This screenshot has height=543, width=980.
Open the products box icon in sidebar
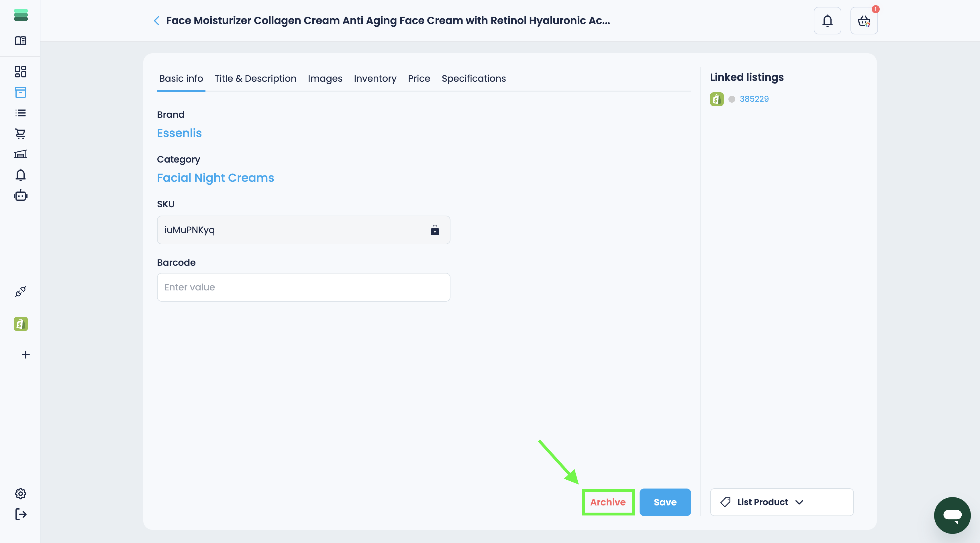(21, 93)
